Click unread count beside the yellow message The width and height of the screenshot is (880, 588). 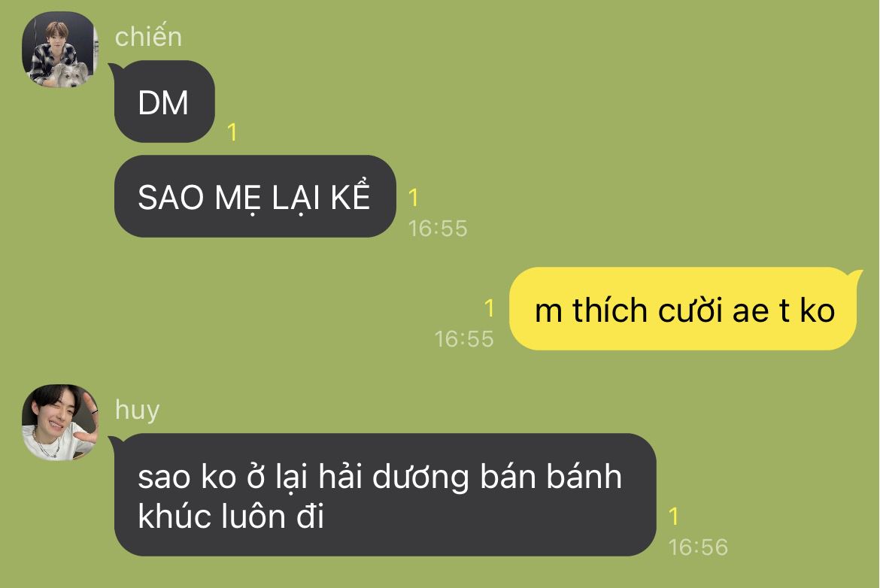490,308
